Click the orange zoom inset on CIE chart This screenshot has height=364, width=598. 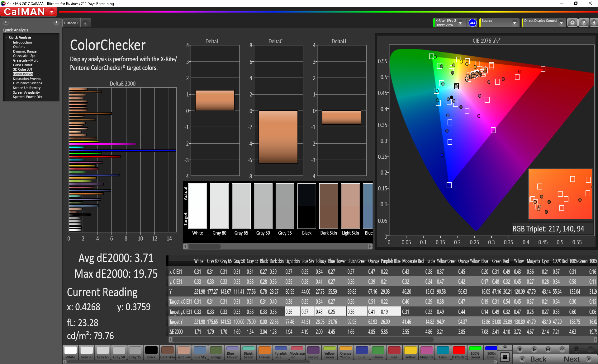pos(560,194)
